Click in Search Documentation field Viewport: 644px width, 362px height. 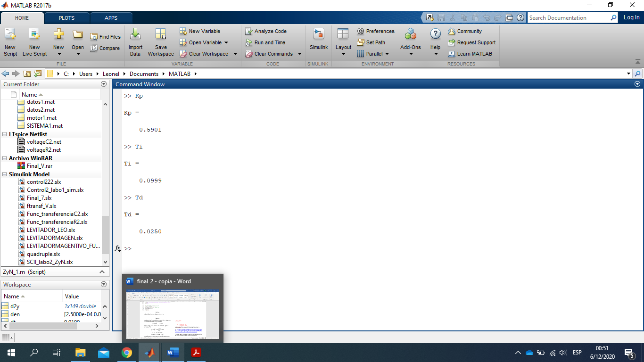pyautogui.click(x=568, y=18)
